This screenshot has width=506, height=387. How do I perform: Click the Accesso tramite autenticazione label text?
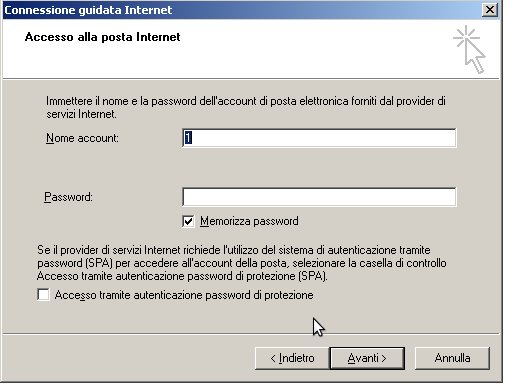click(x=184, y=295)
